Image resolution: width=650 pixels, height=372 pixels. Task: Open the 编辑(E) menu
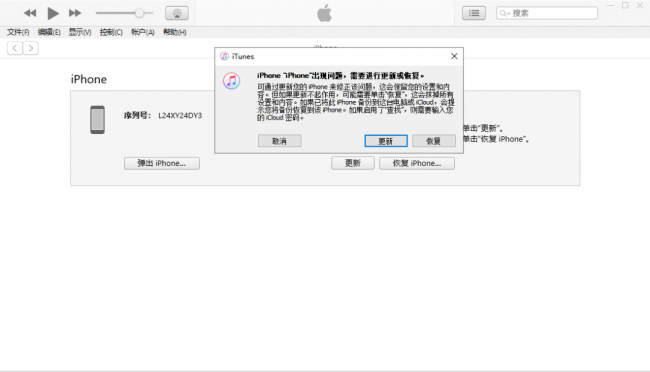click(x=49, y=32)
